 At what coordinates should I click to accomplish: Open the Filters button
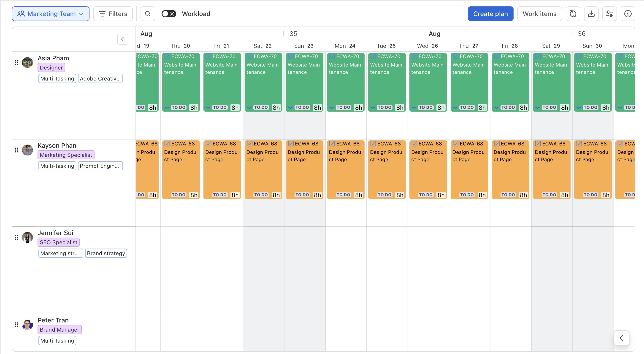[113, 14]
